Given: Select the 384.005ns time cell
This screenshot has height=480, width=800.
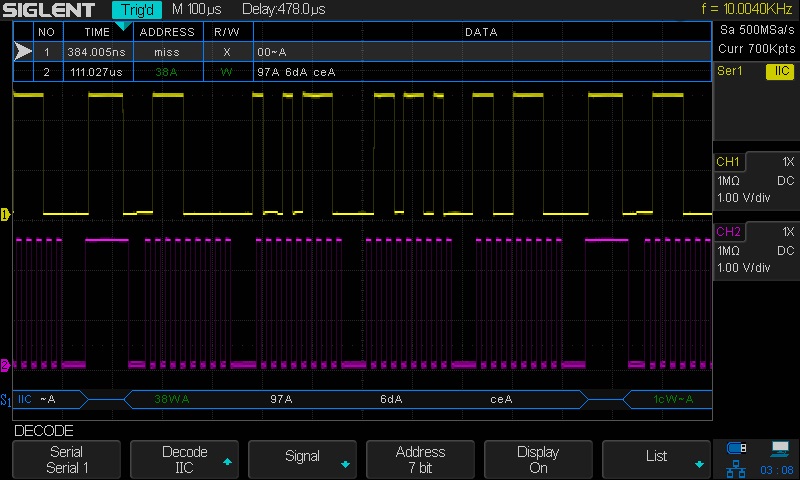Looking at the screenshot, I should [97, 52].
